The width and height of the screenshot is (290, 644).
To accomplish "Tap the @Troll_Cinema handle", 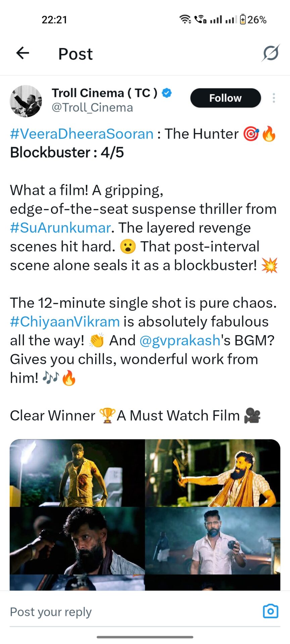I will pyautogui.click(x=92, y=108).
